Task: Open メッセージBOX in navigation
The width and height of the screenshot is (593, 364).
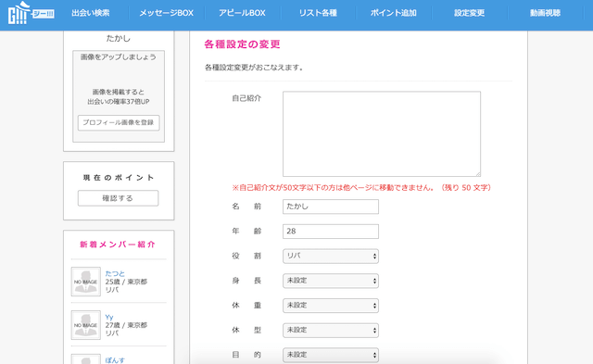Action: 167,13
